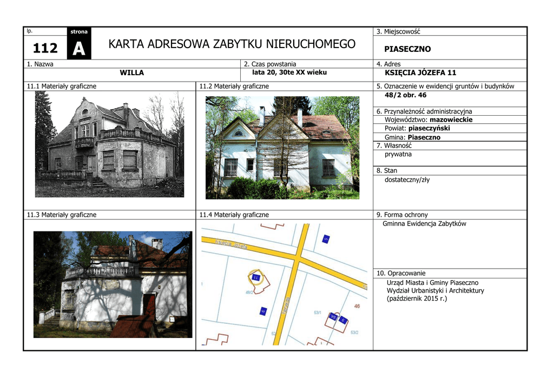Open the black-and-white villa photo
This screenshot has width=554, height=392.
click(x=109, y=144)
